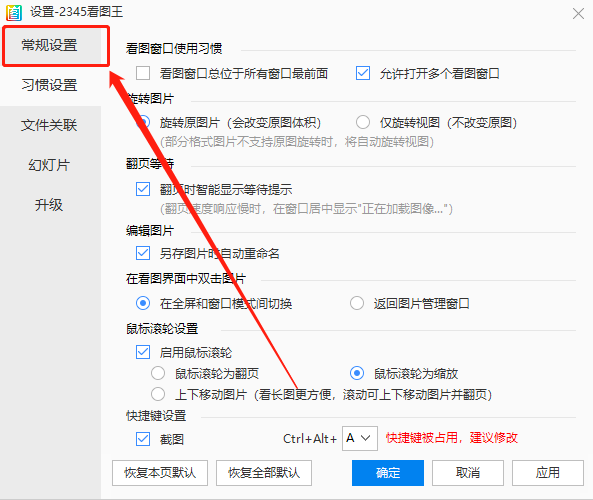
Task: Click the hint 部分格式图片不支持原图旋转时
Action: [x=297, y=142]
